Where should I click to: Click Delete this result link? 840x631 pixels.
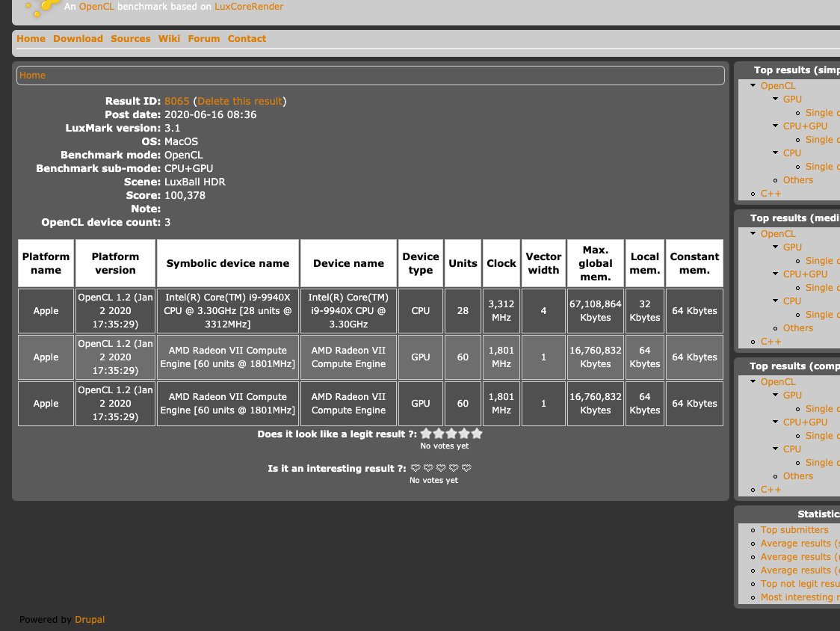pos(239,102)
